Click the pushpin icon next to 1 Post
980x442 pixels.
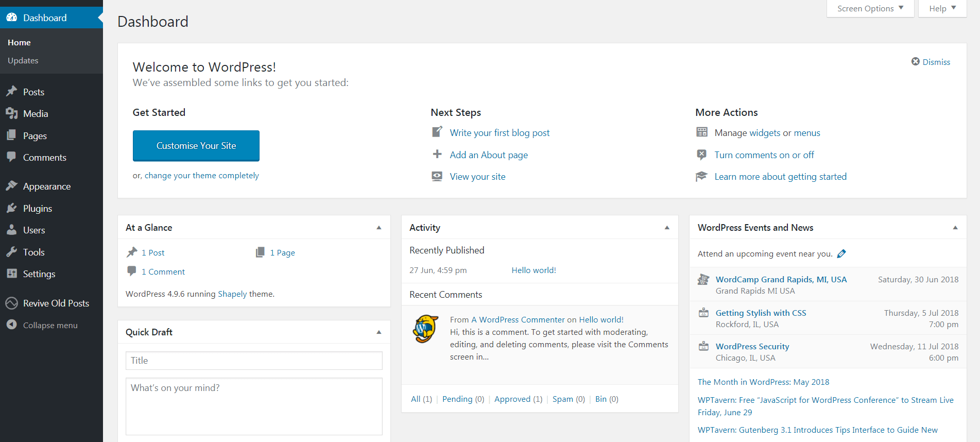click(132, 252)
